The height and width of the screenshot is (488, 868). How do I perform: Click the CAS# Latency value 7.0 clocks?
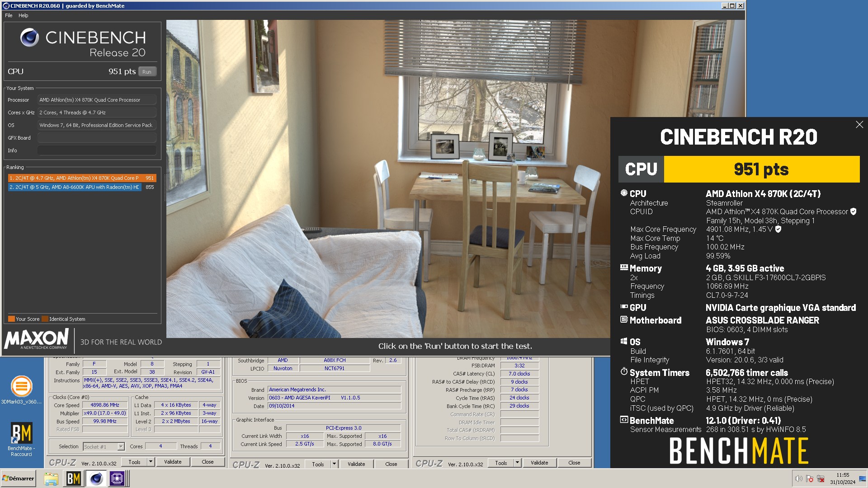coord(519,374)
